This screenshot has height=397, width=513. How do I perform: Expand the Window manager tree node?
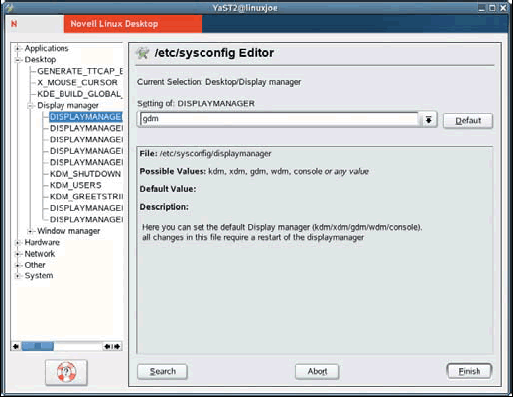click(x=30, y=231)
